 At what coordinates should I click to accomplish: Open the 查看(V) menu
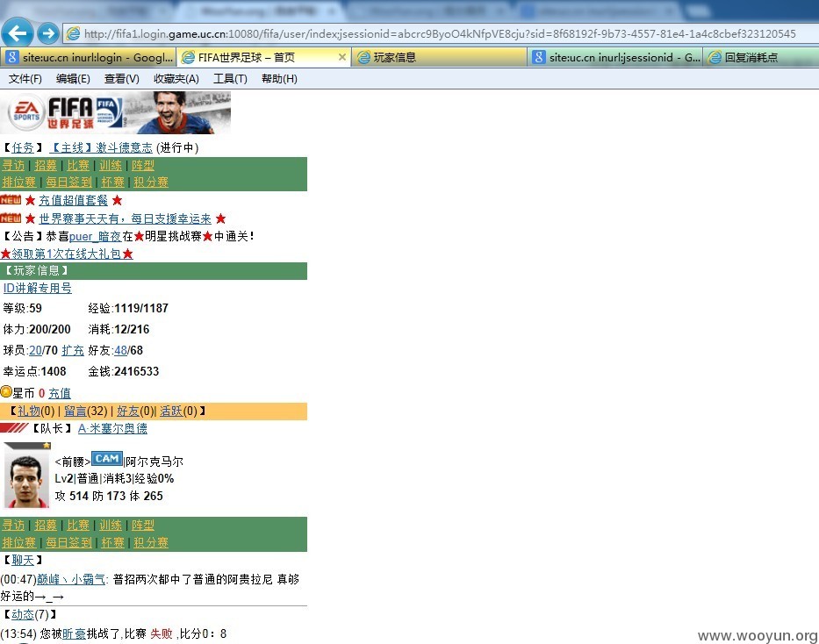pyautogui.click(x=122, y=79)
